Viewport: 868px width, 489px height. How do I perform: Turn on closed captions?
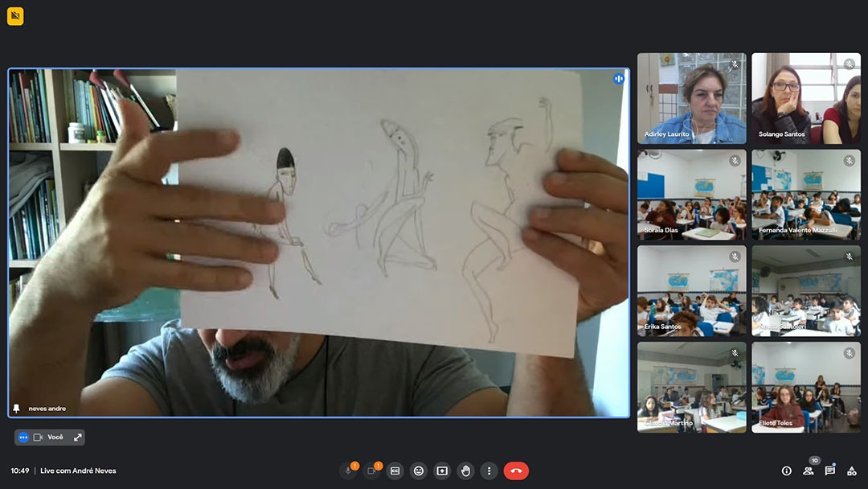pos(395,471)
